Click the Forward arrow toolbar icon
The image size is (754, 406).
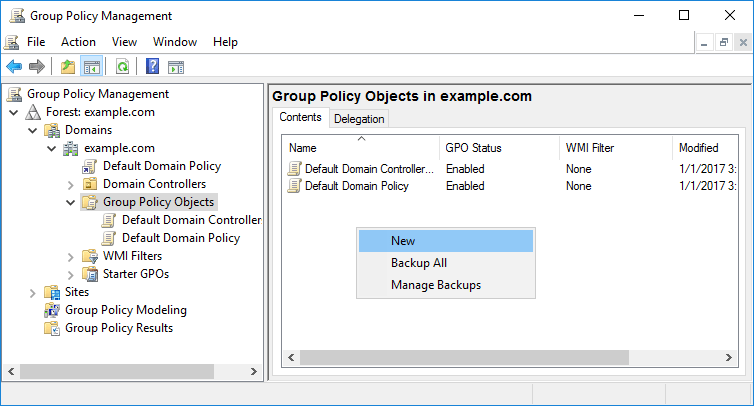point(37,66)
